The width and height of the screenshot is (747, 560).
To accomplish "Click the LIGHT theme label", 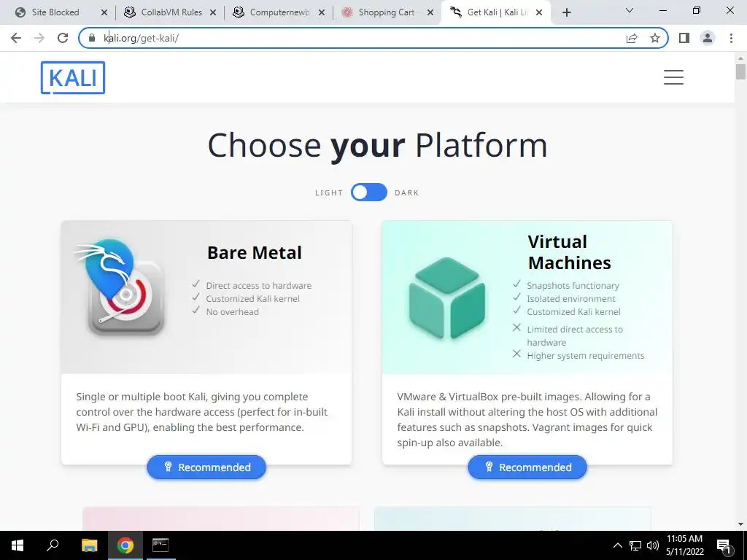I will (x=329, y=192).
